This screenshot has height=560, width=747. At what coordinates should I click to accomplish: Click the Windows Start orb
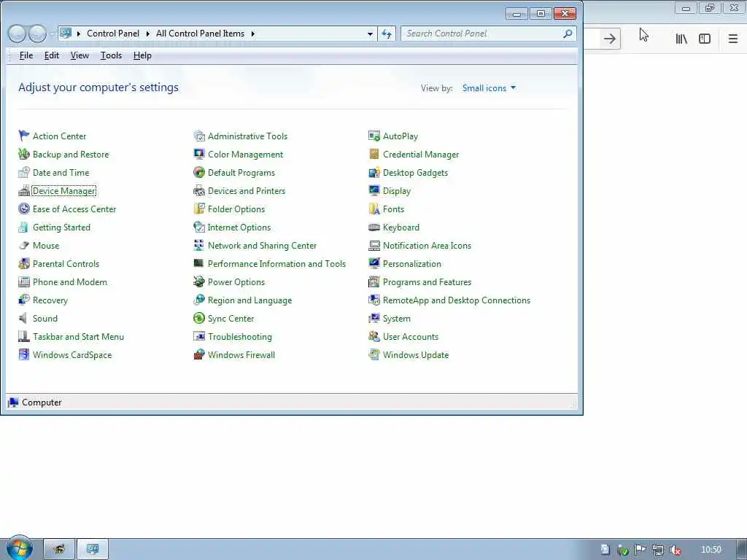[x=20, y=548]
